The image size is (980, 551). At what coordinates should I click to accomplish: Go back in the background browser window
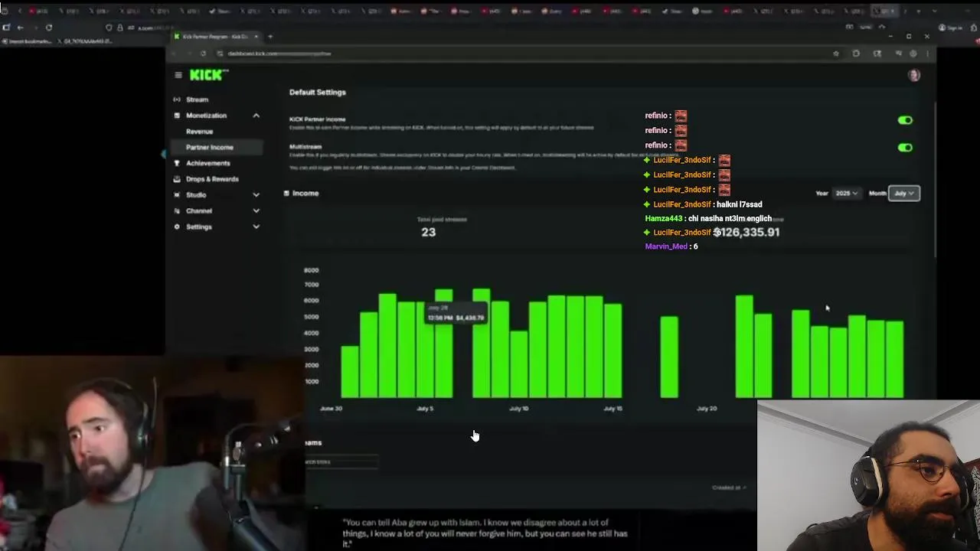[20, 28]
